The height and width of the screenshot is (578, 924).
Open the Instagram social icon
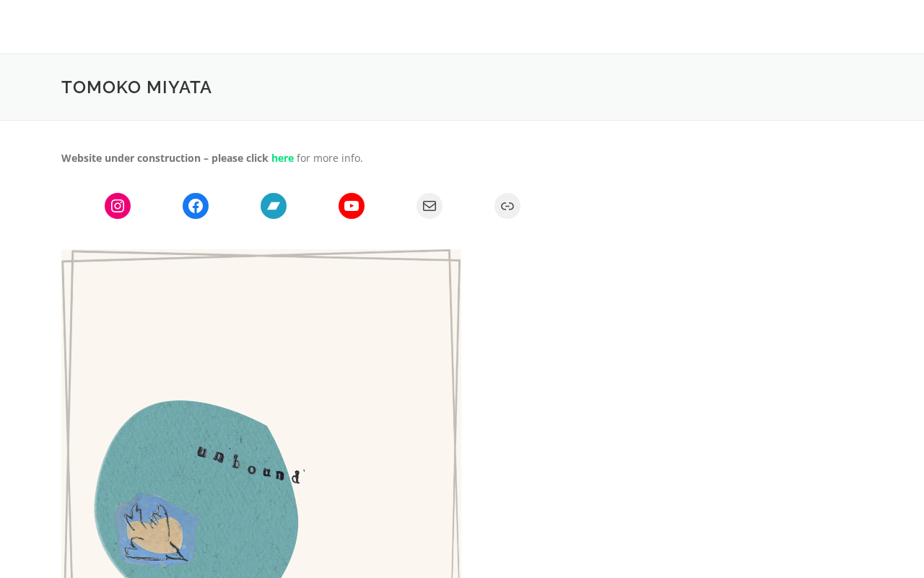[118, 206]
